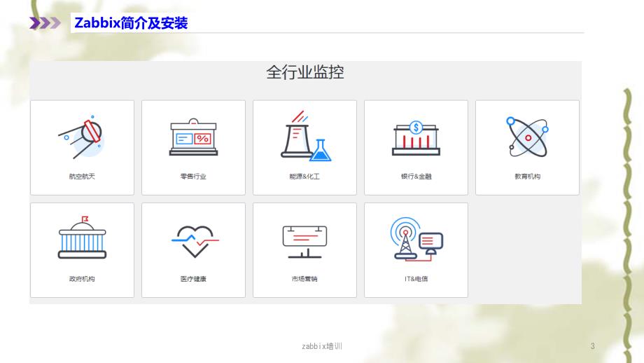Click the Zabbix简介及安装 slide title

(x=131, y=23)
